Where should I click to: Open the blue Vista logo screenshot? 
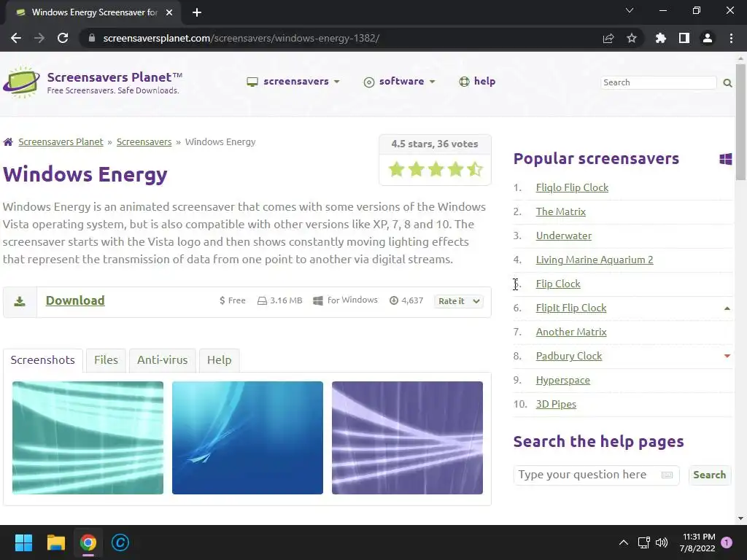click(247, 437)
